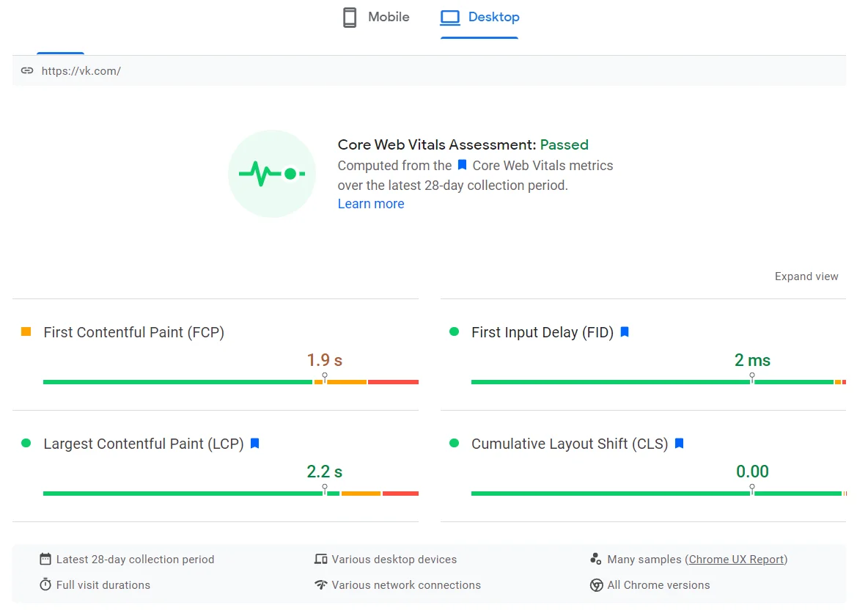Image resolution: width=868 pixels, height=616 pixels.
Task: Select the Desktop tab
Action: pyautogui.click(x=479, y=18)
